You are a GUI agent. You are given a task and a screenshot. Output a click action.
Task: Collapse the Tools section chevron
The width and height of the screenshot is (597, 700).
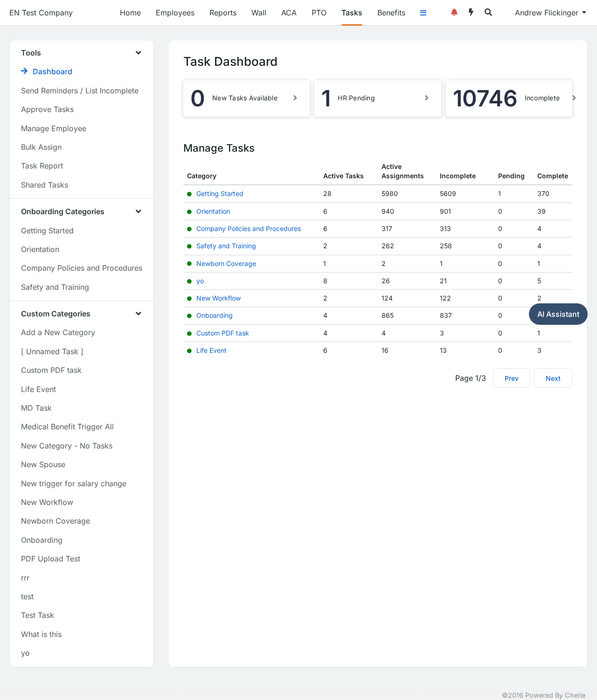(139, 53)
